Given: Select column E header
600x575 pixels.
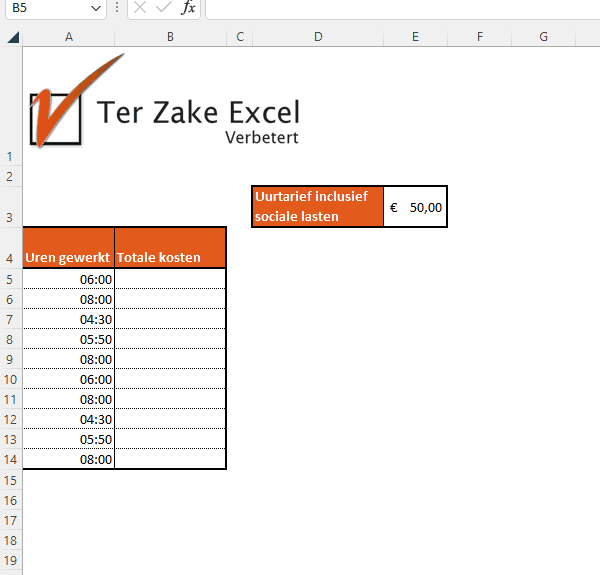Looking at the screenshot, I should click(x=415, y=37).
